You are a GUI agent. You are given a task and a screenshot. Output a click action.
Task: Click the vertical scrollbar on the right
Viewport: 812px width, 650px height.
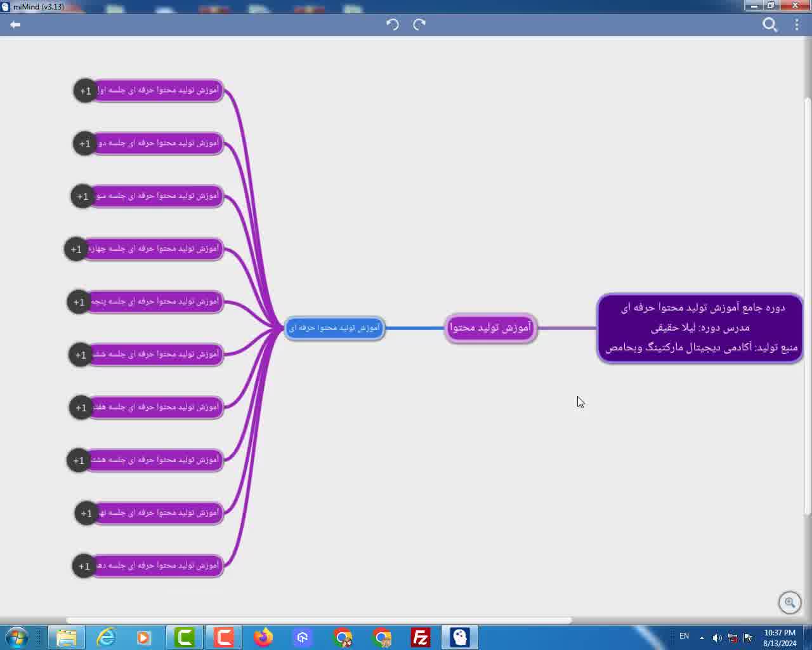tap(807, 305)
